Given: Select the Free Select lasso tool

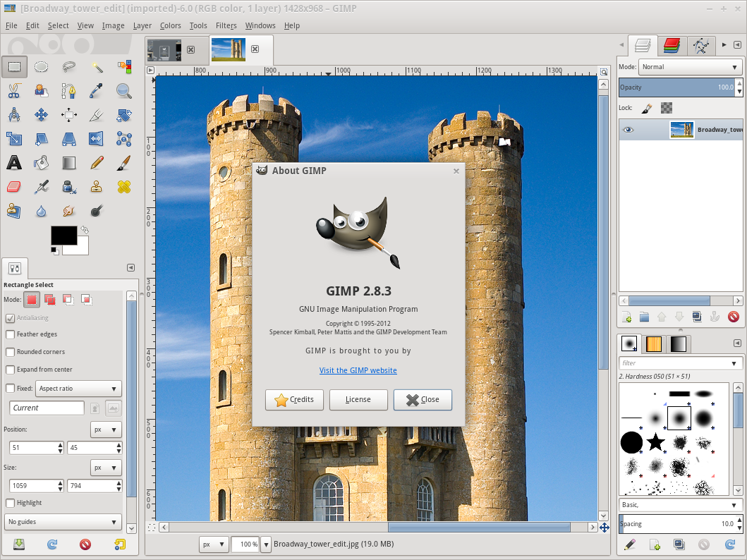Looking at the screenshot, I should [x=69, y=67].
